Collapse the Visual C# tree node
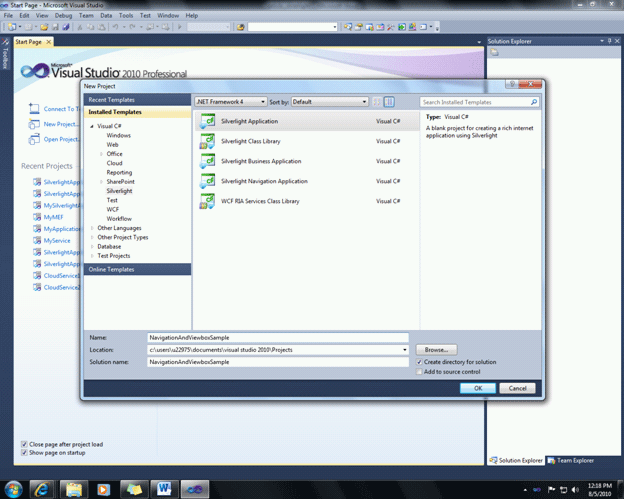This screenshot has height=499, width=624. 92,126
